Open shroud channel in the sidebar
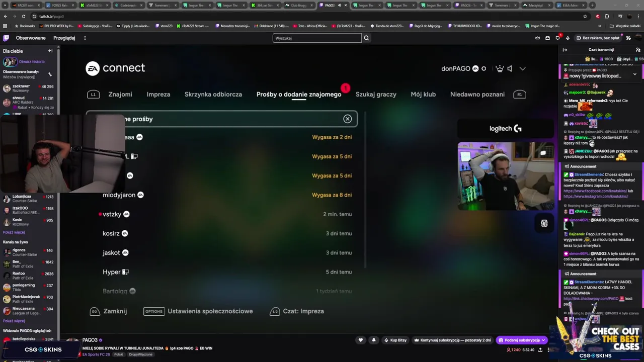Screen dimensions: 644x362 coord(28,103)
